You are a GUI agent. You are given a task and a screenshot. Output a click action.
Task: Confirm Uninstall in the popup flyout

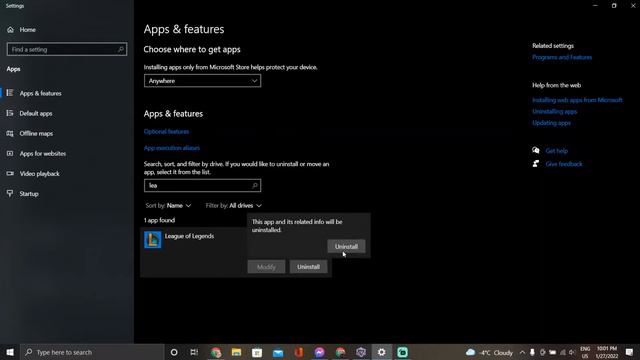346,246
